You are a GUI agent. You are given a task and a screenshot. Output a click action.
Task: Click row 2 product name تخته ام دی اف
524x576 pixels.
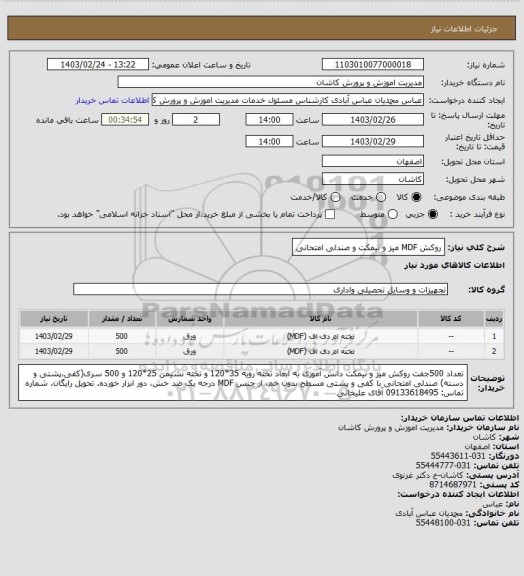coord(321,351)
